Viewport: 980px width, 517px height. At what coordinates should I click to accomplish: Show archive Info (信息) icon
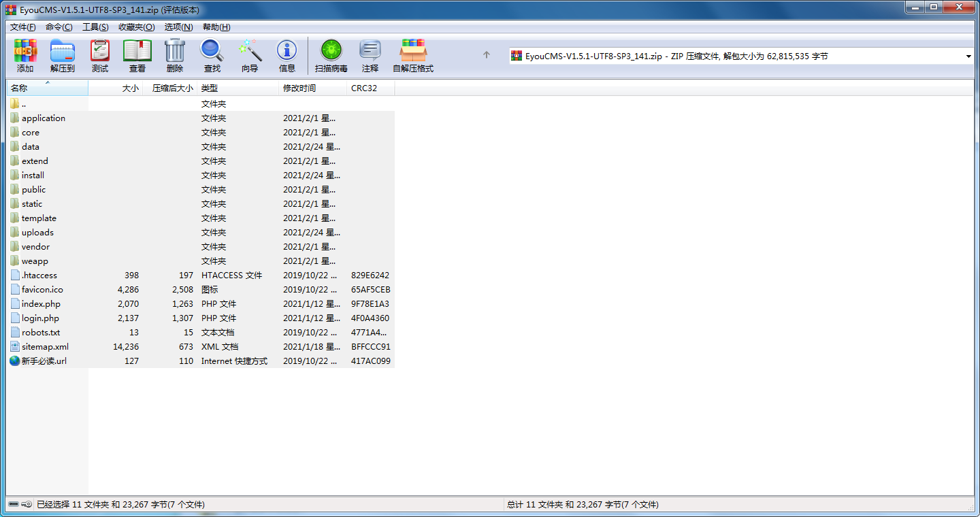[x=287, y=56]
